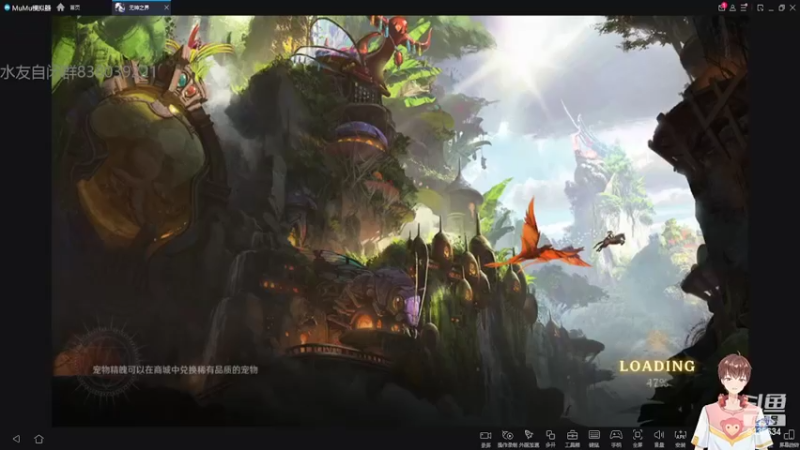
Task: Click the screen rotation icon
Action: coord(789,437)
